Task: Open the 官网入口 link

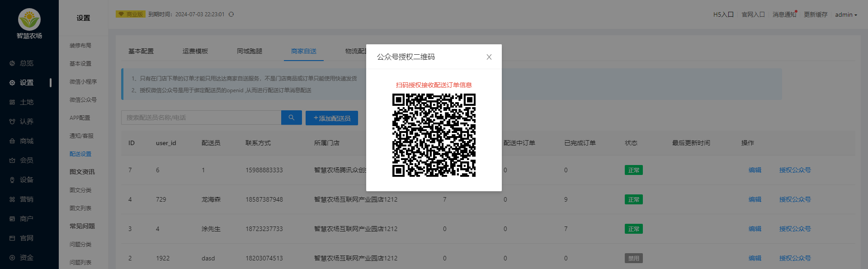Action: 753,15
